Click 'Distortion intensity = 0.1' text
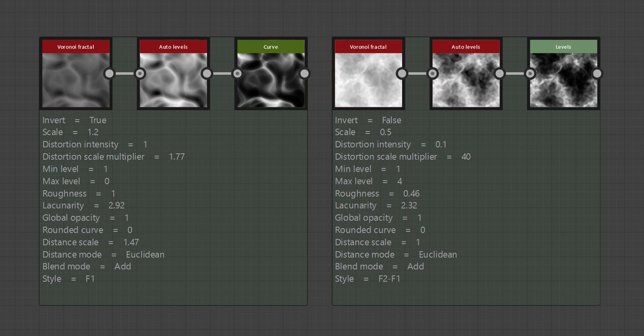Screen dimensions: 644x336 [390, 145]
